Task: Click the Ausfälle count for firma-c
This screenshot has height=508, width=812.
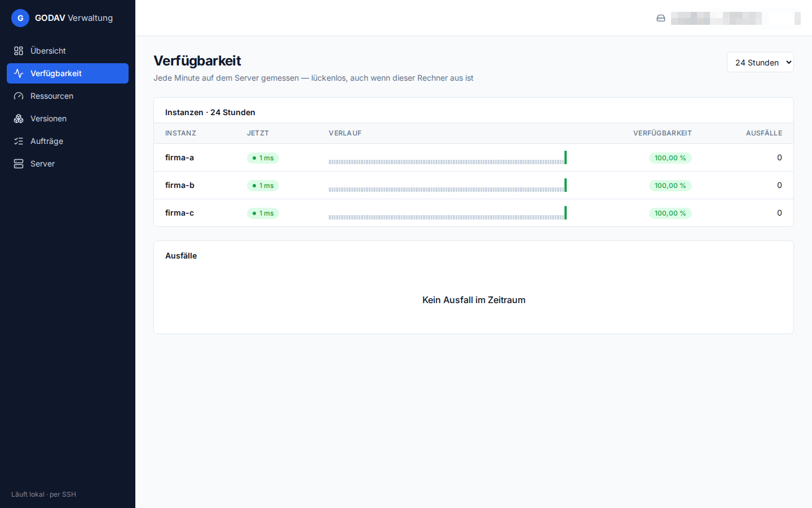Action: (779, 213)
